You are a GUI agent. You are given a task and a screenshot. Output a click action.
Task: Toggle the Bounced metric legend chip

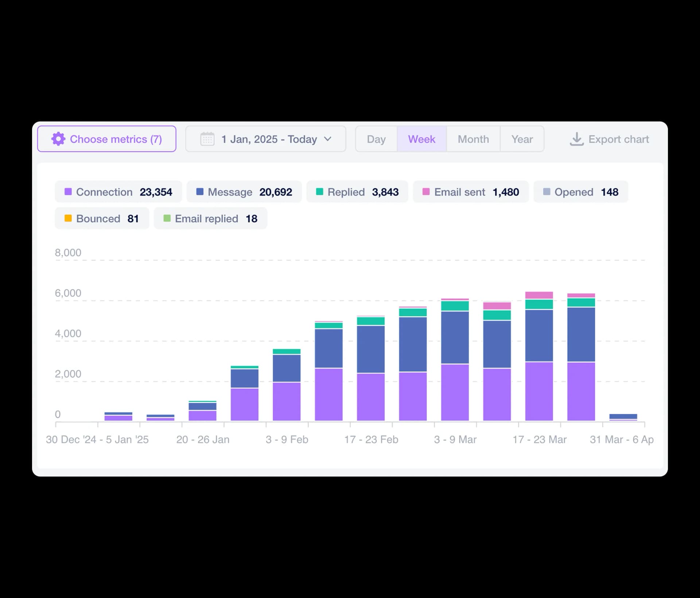click(x=102, y=218)
